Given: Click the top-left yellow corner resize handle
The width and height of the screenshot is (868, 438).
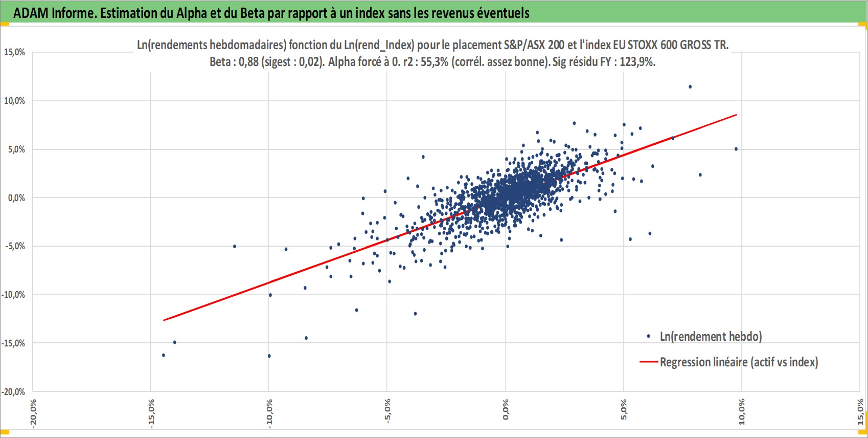Looking at the screenshot, I should point(4,24).
